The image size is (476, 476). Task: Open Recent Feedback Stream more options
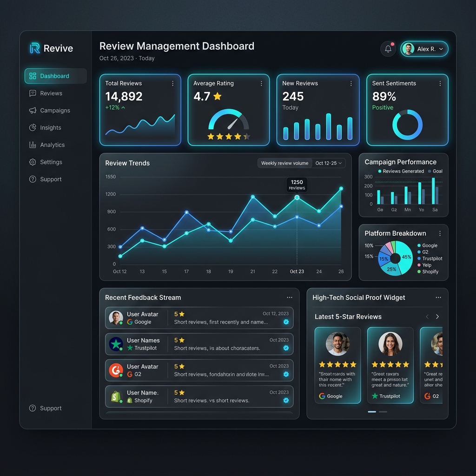(x=290, y=297)
